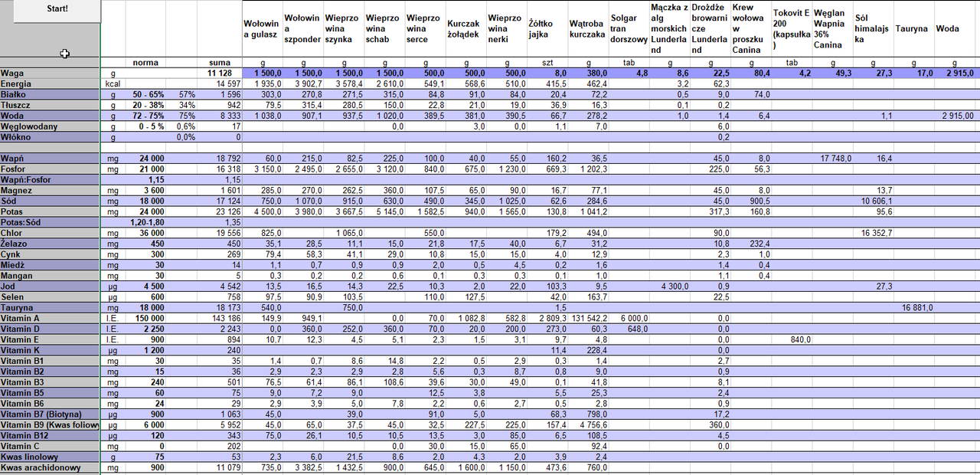Select the Wołowina szponder column header
Viewport: 980px width, 475px height.
(302, 28)
